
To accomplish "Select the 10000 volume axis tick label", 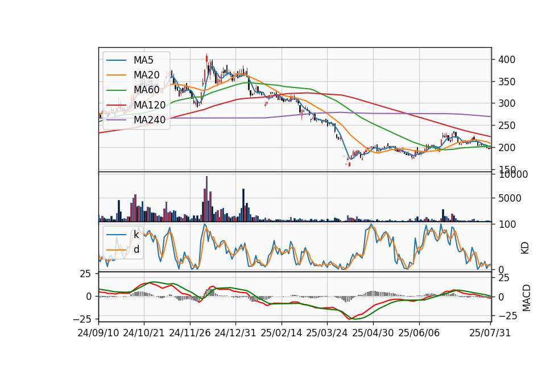I will tap(513, 174).
